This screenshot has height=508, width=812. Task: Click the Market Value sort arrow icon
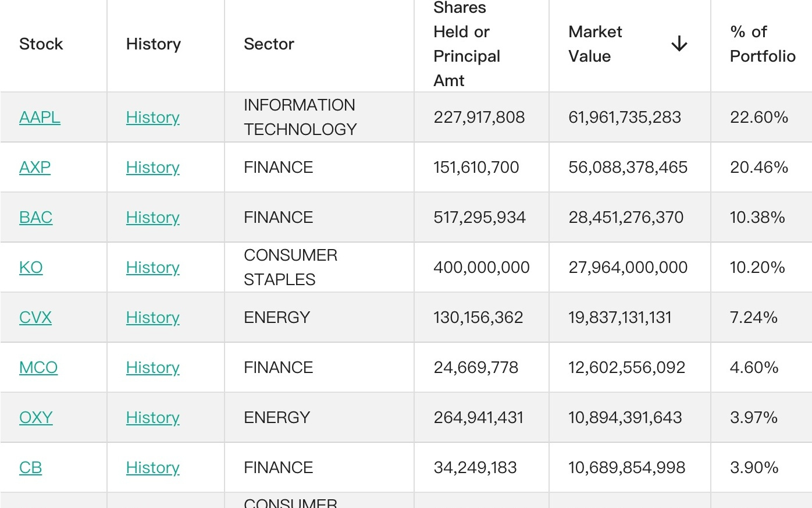pyautogui.click(x=679, y=44)
